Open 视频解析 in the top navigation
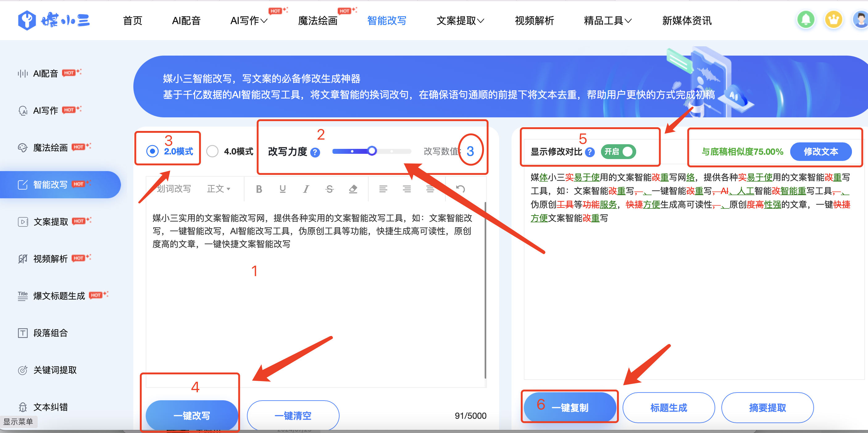The height and width of the screenshot is (433, 868). (x=534, y=21)
